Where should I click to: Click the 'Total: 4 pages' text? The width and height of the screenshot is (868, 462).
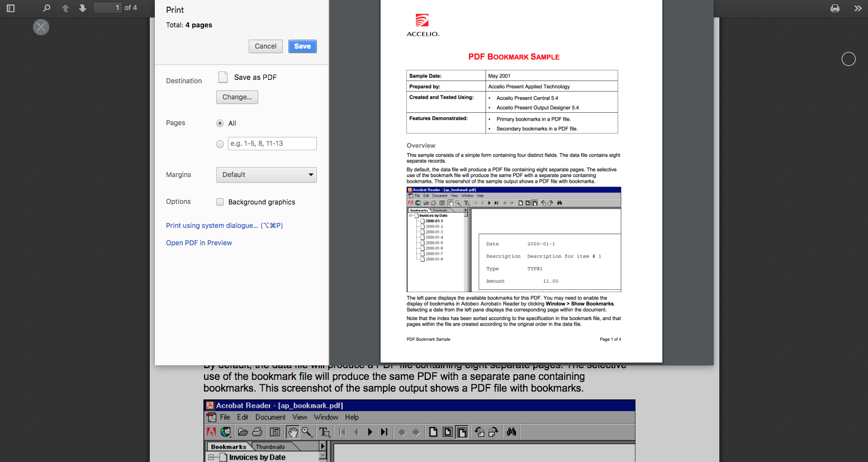pyautogui.click(x=189, y=25)
